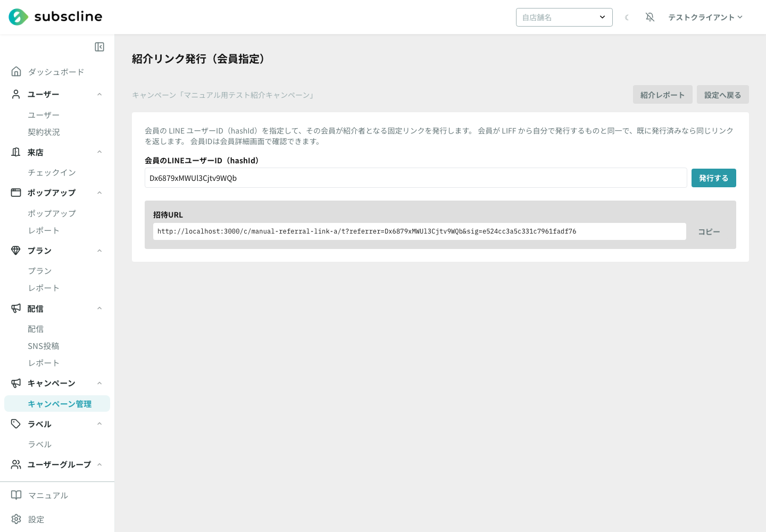Click コピー to copy the invite URL
Viewport: 766px width, 532px height.
[709, 231]
